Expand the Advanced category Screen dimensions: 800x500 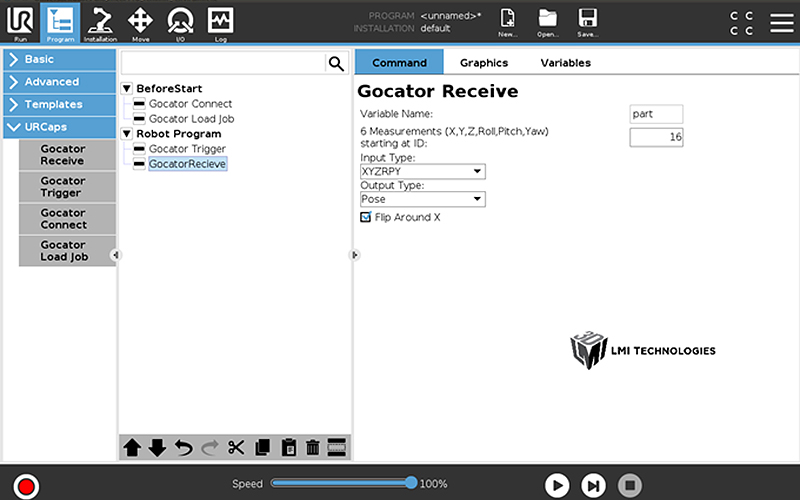60,82
